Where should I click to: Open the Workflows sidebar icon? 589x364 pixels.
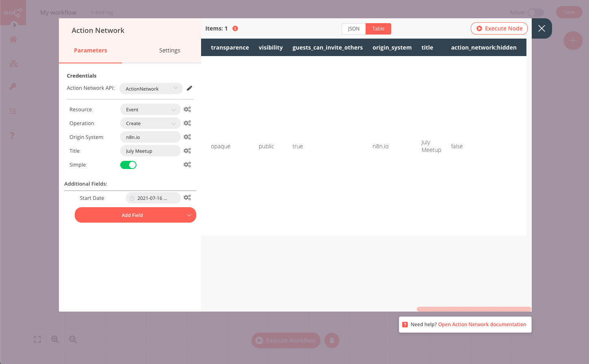(13, 63)
